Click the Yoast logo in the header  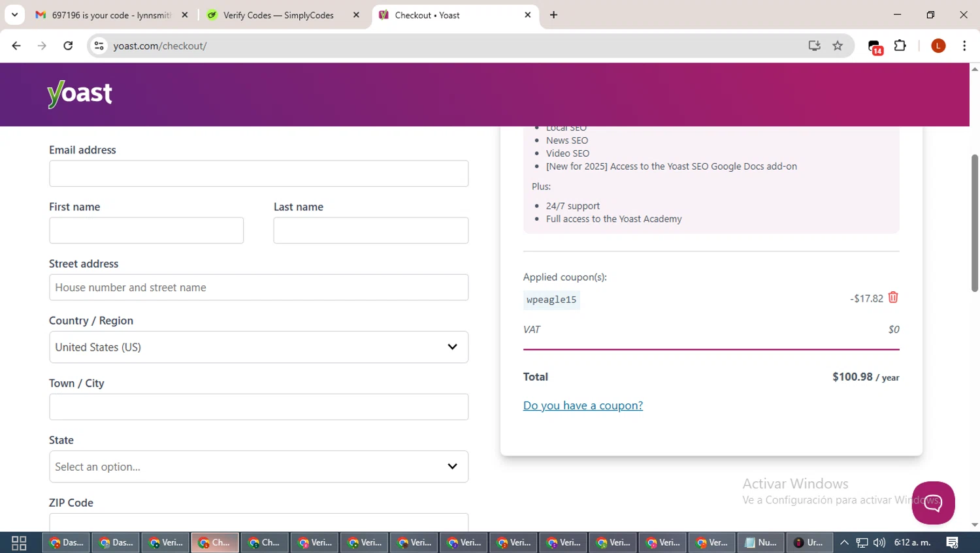(80, 94)
